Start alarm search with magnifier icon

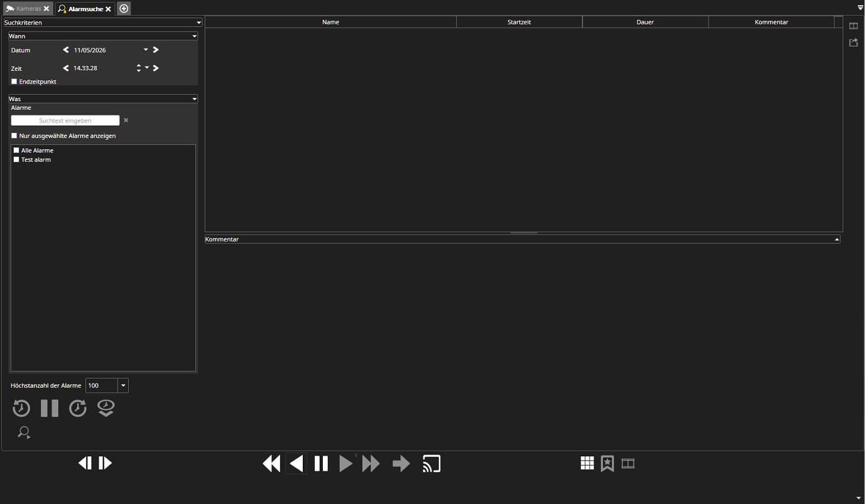point(24,432)
